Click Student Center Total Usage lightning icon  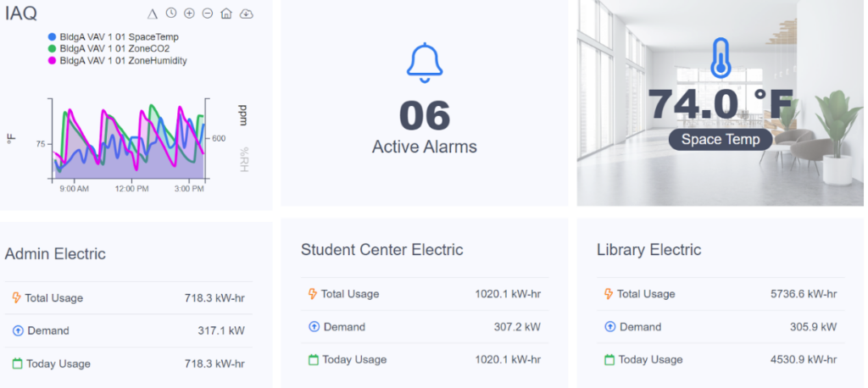point(313,294)
